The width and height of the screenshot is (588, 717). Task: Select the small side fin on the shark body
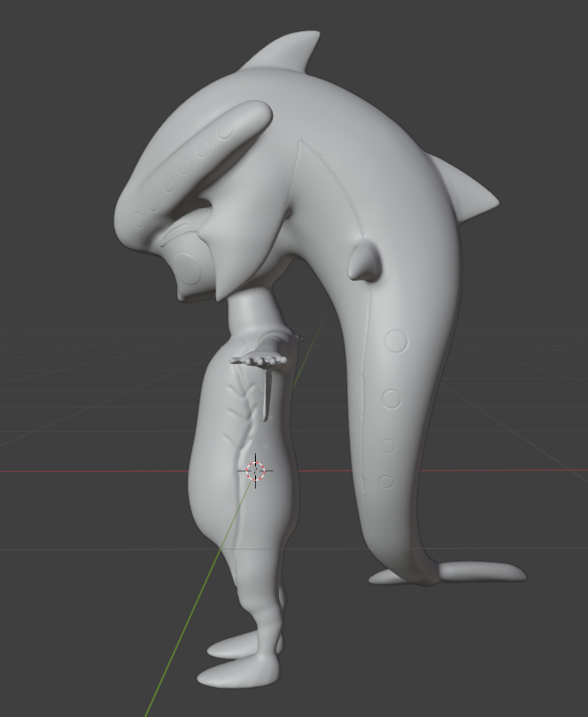click(x=365, y=261)
